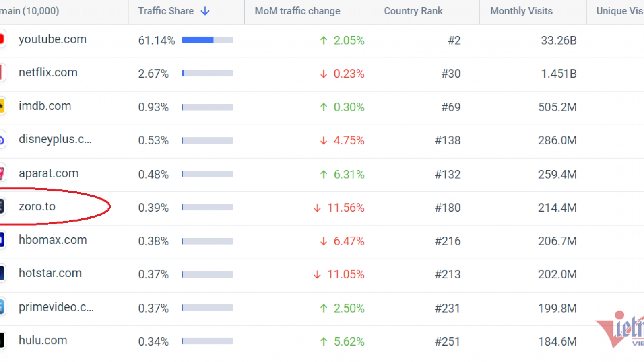This screenshot has width=644, height=362.
Task: Click the traffic share bar for hulu.com
Action: click(x=208, y=341)
